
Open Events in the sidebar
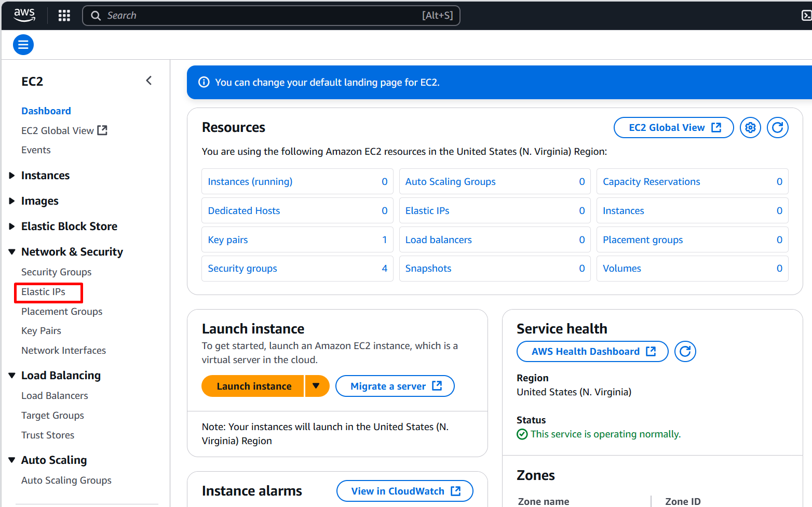pos(36,150)
